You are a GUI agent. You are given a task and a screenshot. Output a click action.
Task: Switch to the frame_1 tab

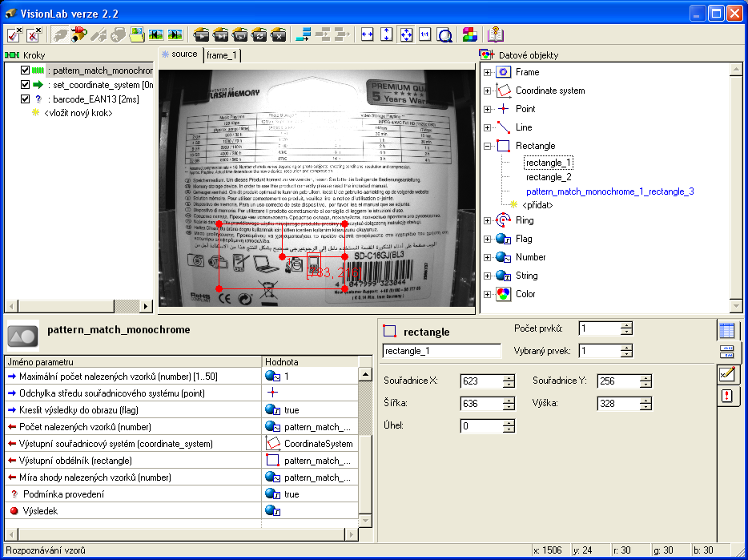click(222, 55)
